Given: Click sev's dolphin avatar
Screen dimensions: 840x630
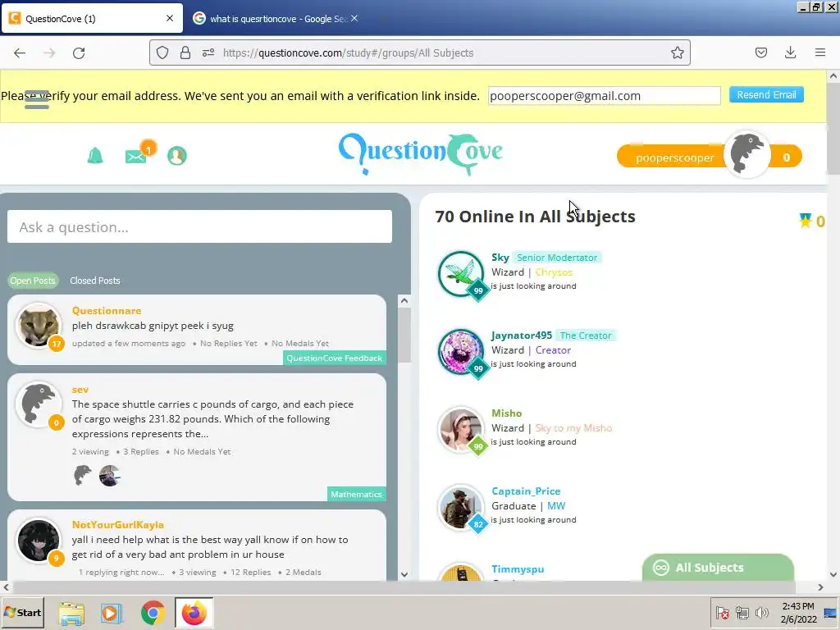Looking at the screenshot, I should point(38,404).
